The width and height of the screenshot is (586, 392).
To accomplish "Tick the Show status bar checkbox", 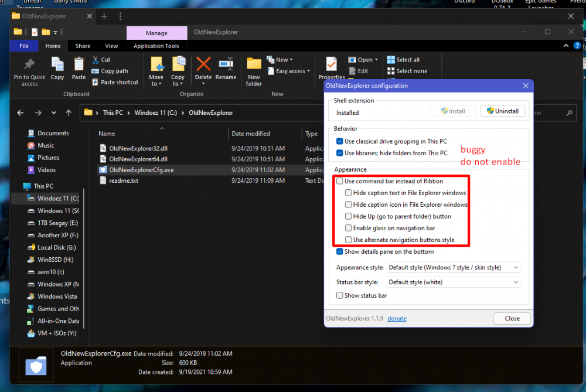I will pyautogui.click(x=340, y=295).
